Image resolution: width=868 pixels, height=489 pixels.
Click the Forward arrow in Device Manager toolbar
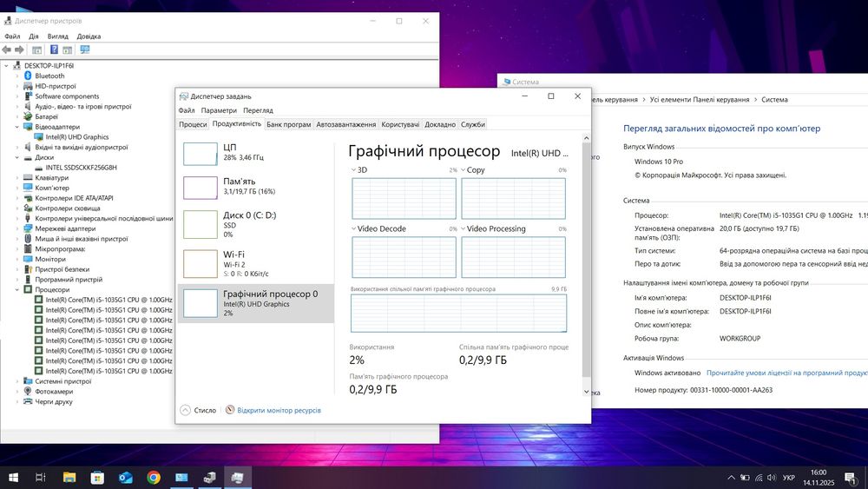coord(19,50)
